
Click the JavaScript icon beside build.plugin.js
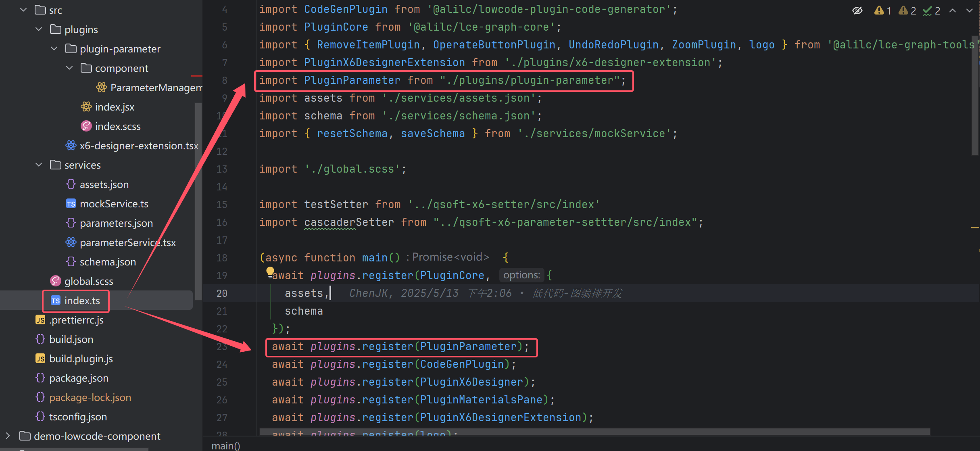pos(40,358)
